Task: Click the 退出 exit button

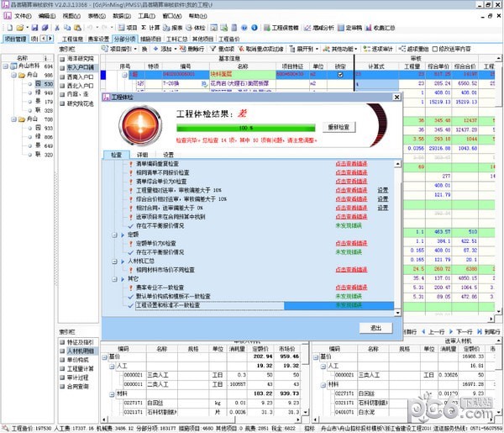Action: (x=375, y=327)
